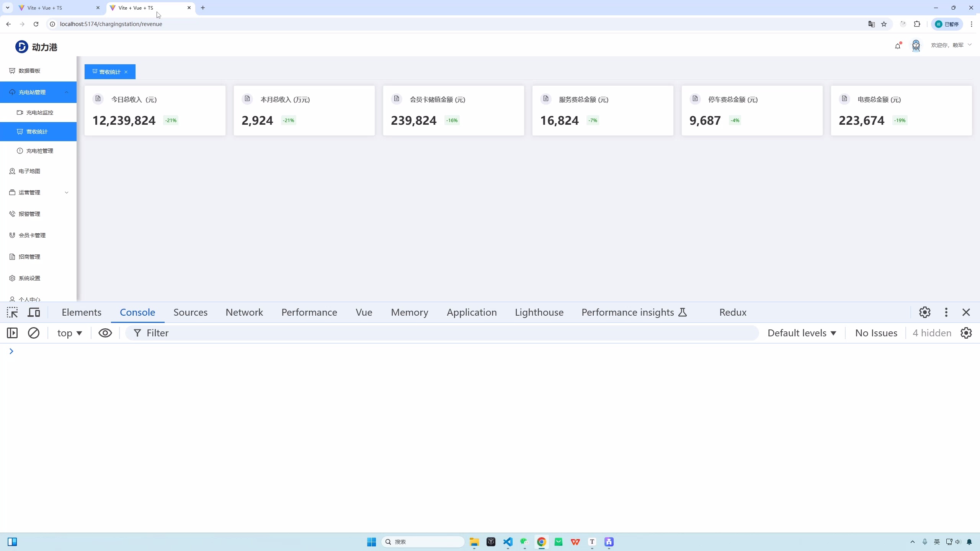The image size is (980, 551).
Task: Open console settings gear beside hidden count
Action: (x=966, y=333)
